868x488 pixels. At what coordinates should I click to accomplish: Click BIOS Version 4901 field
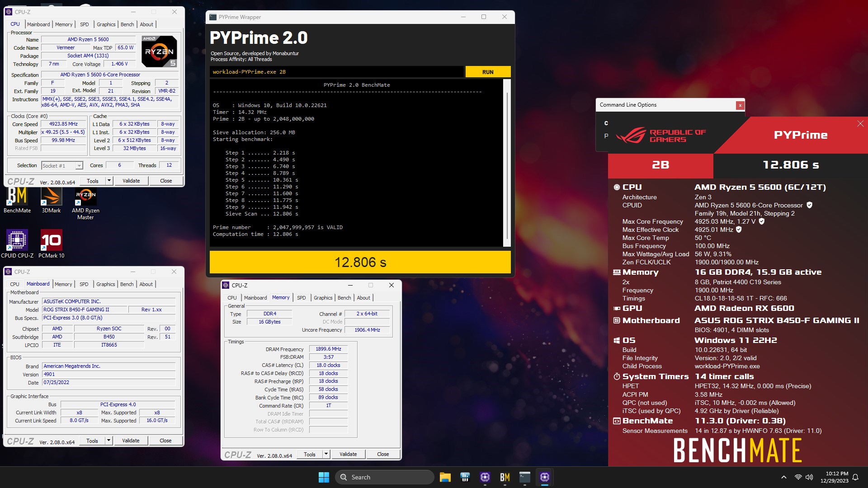(108, 374)
